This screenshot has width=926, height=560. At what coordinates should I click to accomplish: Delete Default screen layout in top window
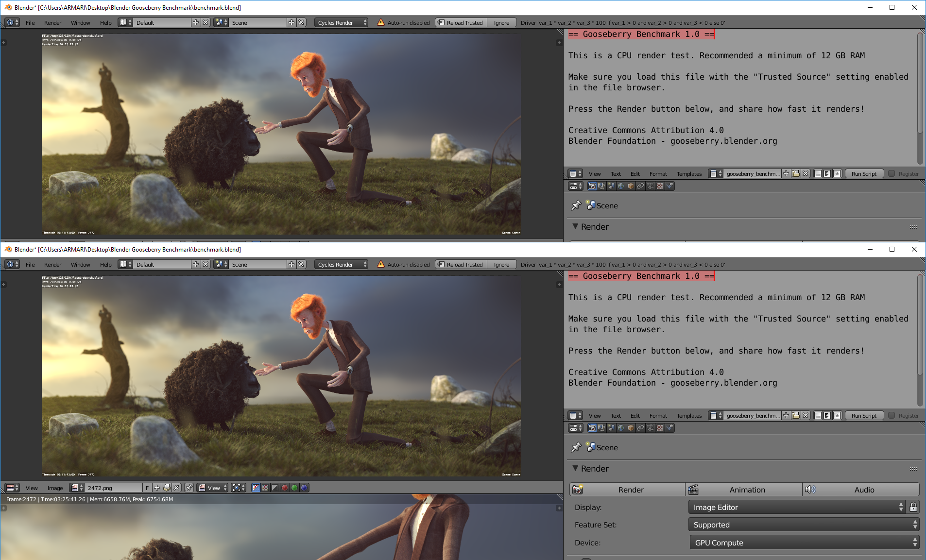click(206, 22)
